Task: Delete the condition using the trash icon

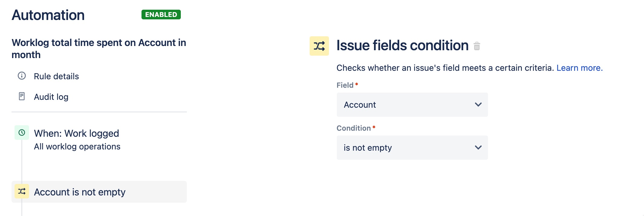Action: click(x=477, y=46)
